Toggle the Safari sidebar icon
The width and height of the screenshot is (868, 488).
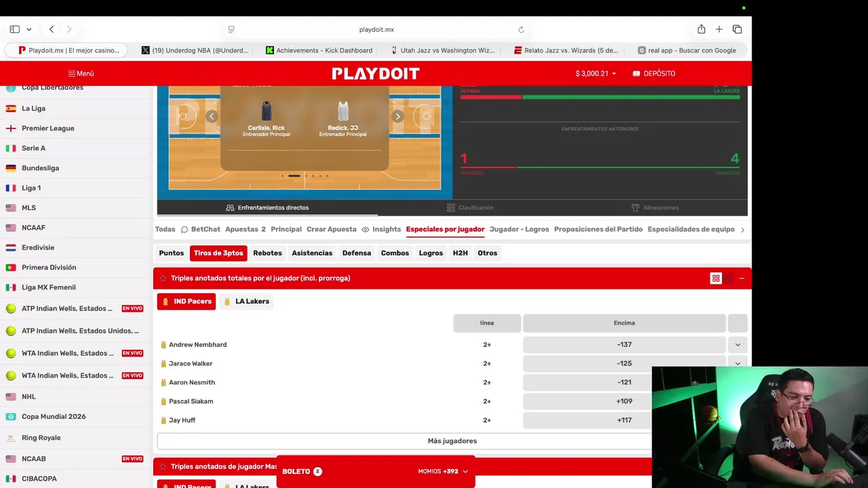(14, 29)
